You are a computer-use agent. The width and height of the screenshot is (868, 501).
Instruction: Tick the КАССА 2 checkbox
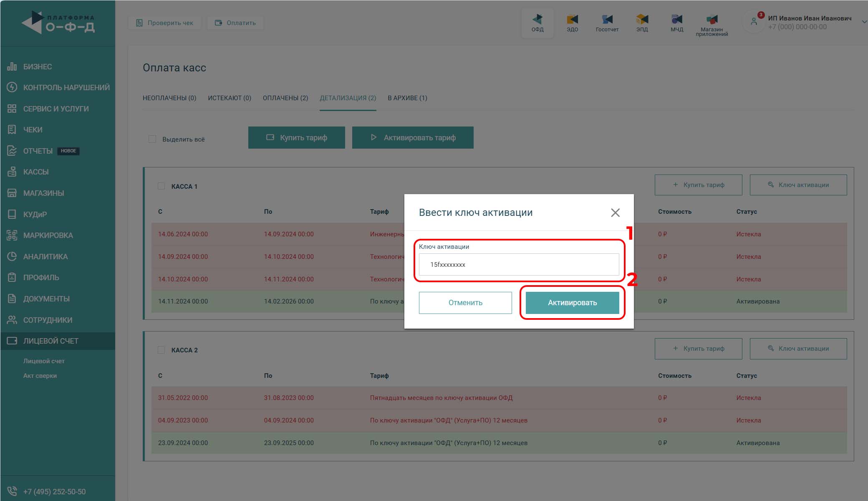[x=161, y=350]
